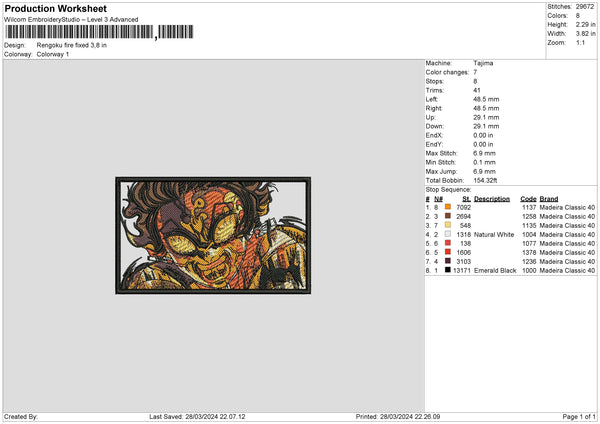Click the 'Production Worksheet' title
The width and height of the screenshot is (600, 424).
click(55, 8)
